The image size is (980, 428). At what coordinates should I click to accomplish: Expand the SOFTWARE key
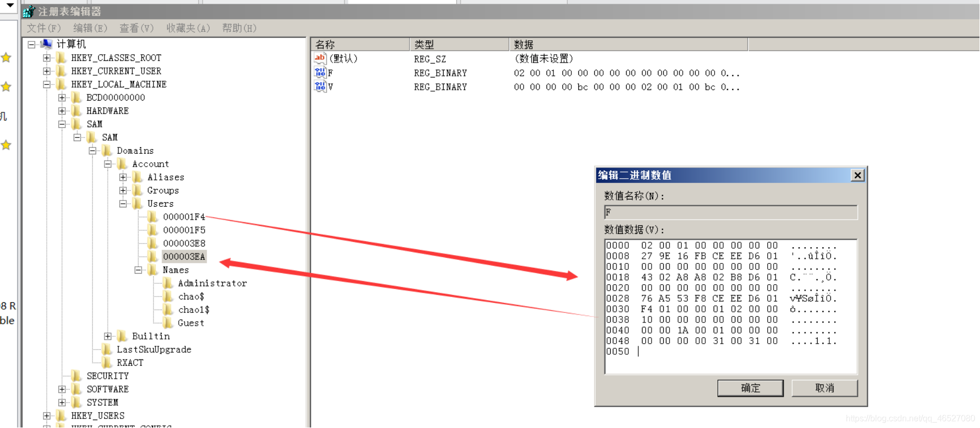tap(62, 389)
